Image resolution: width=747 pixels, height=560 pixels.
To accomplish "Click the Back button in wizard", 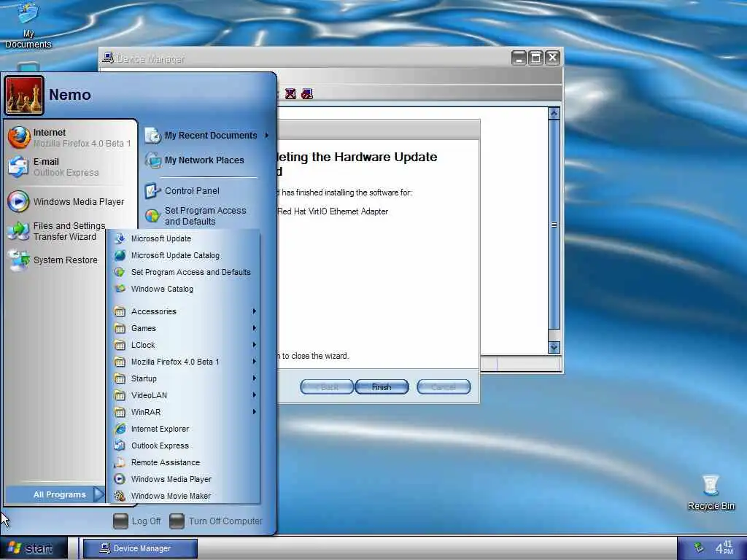I will pyautogui.click(x=327, y=387).
